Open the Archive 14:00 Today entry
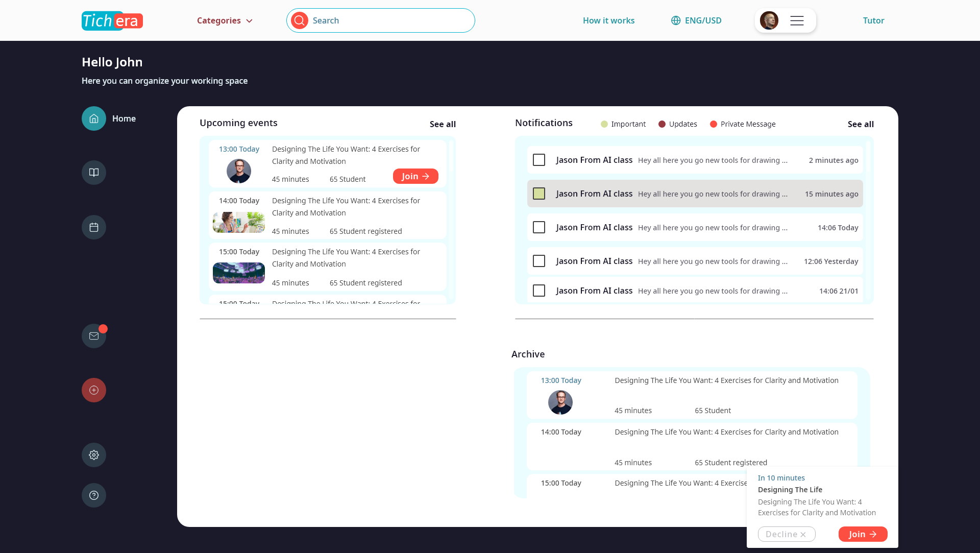Image resolution: width=980 pixels, height=553 pixels. (692, 447)
